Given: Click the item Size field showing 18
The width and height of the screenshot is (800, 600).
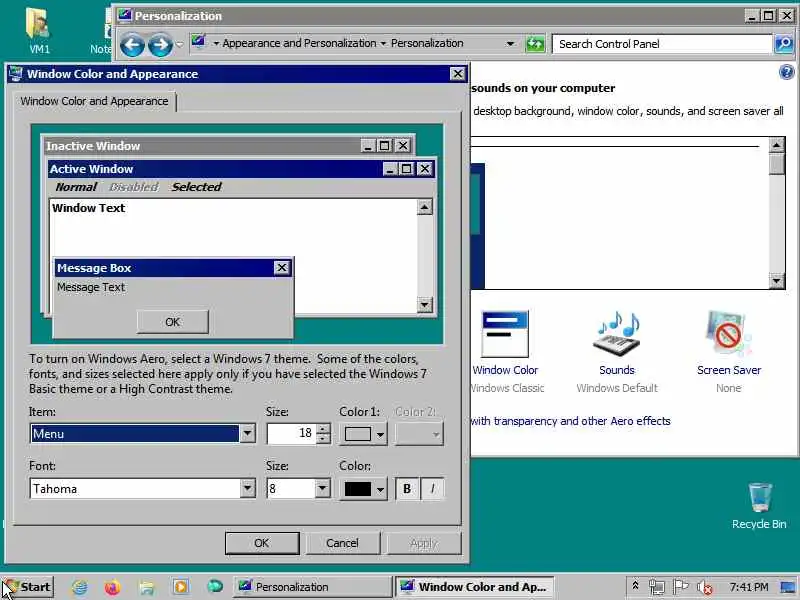Looking at the screenshot, I should pos(292,434).
